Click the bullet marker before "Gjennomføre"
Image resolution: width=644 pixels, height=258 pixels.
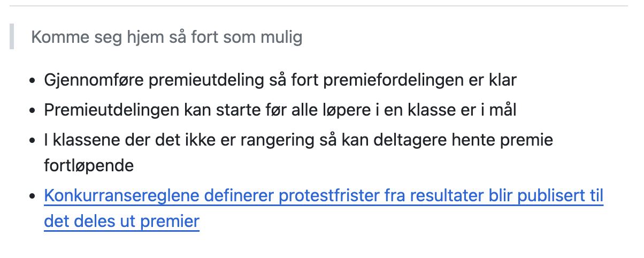click(33, 81)
